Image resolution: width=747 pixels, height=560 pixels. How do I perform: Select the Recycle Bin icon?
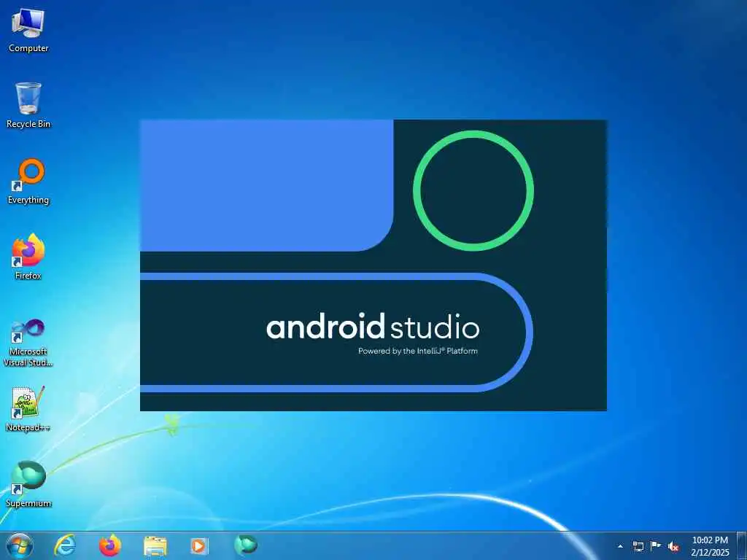[28, 105]
